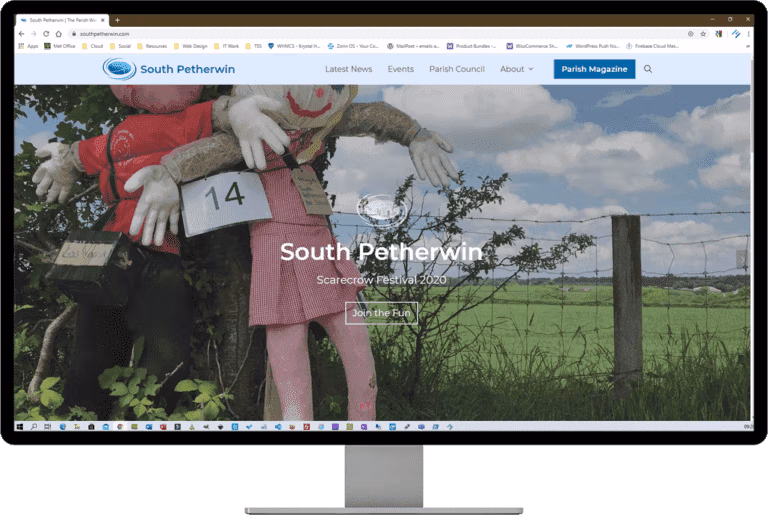Go back using browser back arrow
This screenshot has height=515, width=768.
(21, 34)
